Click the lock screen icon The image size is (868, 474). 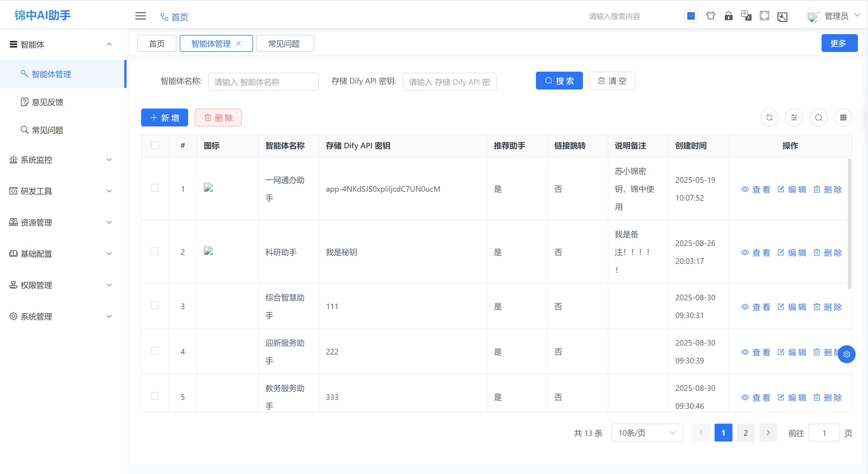728,16
